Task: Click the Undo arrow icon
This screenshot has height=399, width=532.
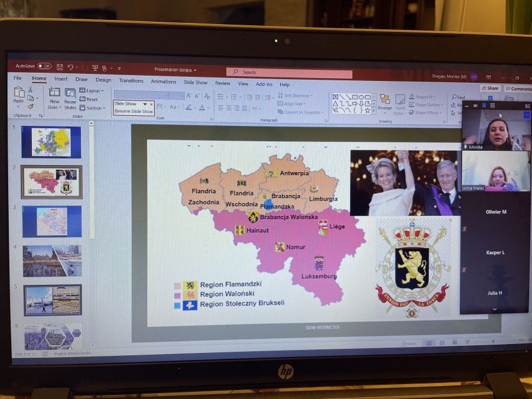Action: coord(70,67)
